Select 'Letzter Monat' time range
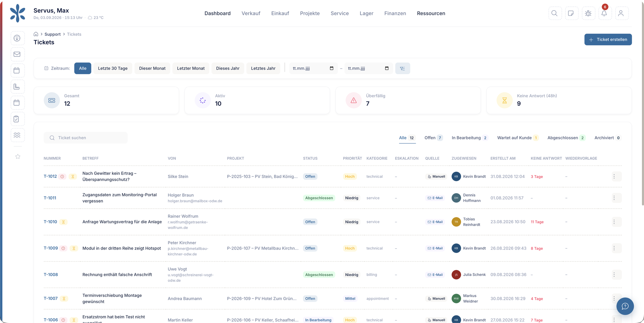Screen dimensions: 644x323 [x=191, y=68]
